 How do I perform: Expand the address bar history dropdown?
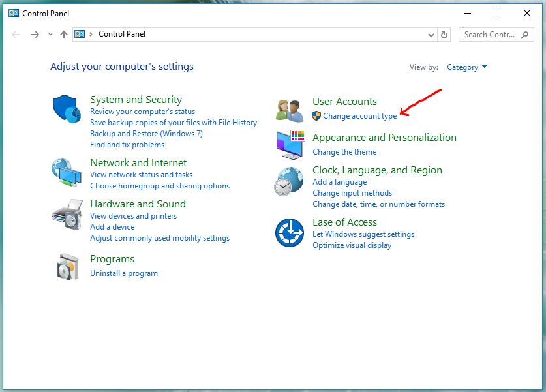tap(431, 35)
